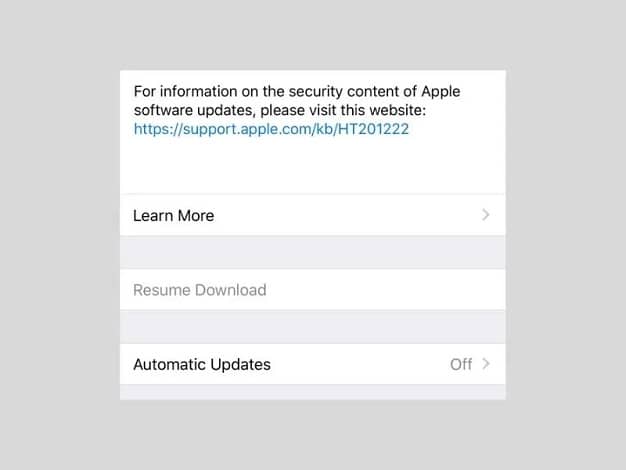The height and width of the screenshot is (470, 626).
Task: Click the Off value for Automatic Updates
Action: coord(461,364)
